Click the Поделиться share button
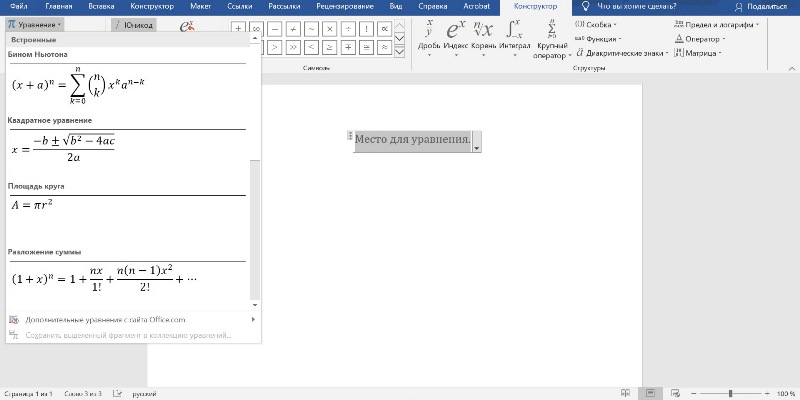 point(760,6)
